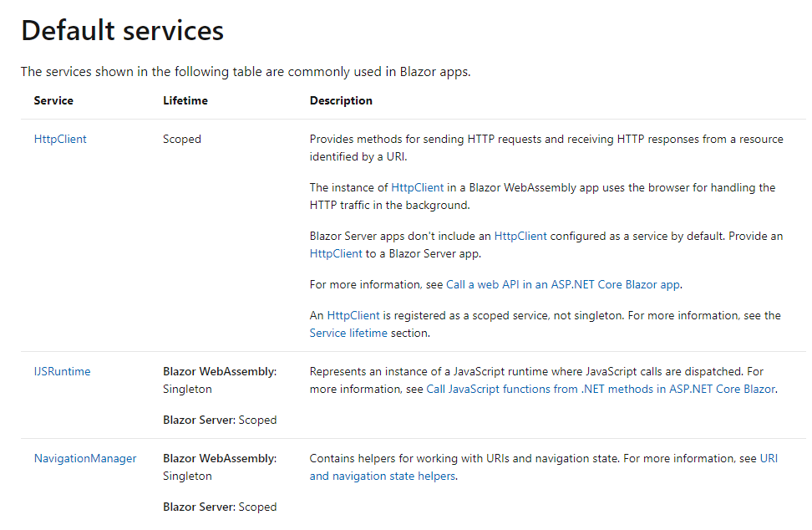Open the IJSRuntime service link
The width and height of the screenshot is (812, 530).
click(x=62, y=372)
